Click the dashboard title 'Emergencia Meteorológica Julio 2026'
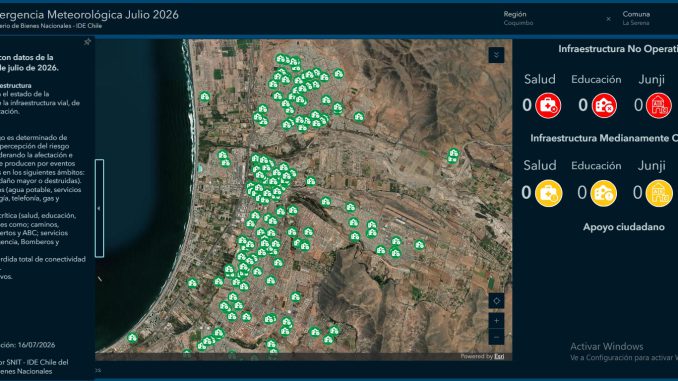678x381 pixels. (x=89, y=15)
